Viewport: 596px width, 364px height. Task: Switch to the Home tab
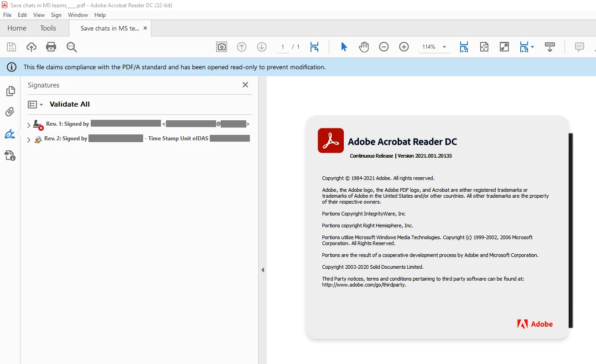17,28
